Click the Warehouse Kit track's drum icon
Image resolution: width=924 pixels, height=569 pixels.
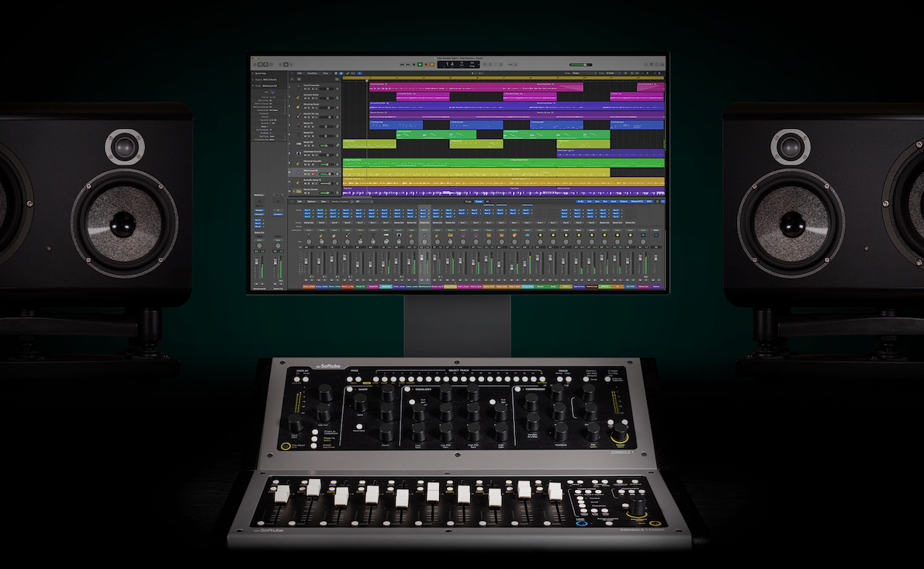(298, 172)
